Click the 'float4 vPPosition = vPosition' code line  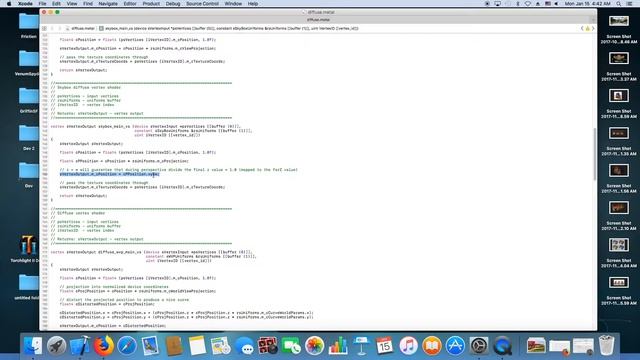(x=124, y=161)
